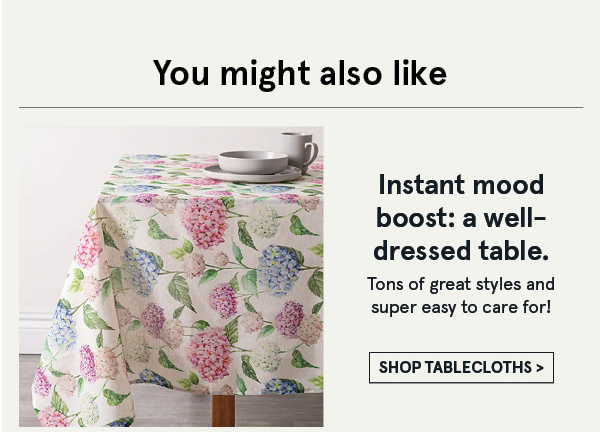
Task: Click the 'You might also like' heading
Action: click(300, 73)
